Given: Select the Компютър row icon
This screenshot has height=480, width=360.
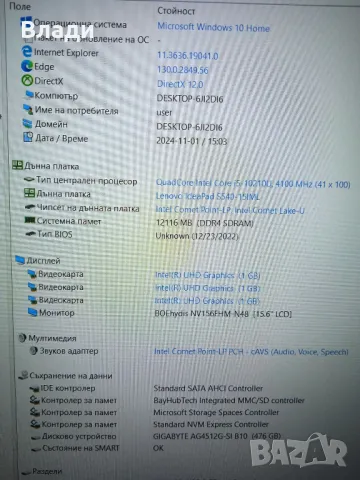Looking at the screenshot, I should [x=29, y=95].
